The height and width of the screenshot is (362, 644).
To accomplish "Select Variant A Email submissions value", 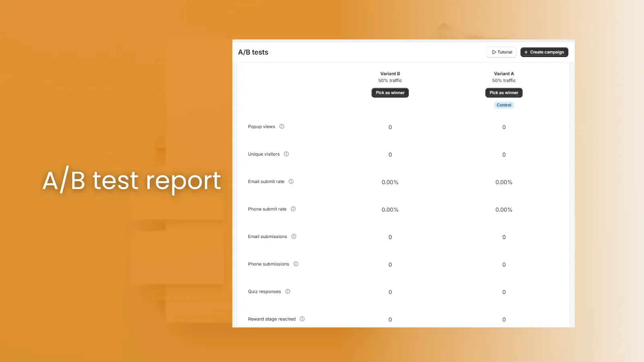I will (x=504, y=237).
